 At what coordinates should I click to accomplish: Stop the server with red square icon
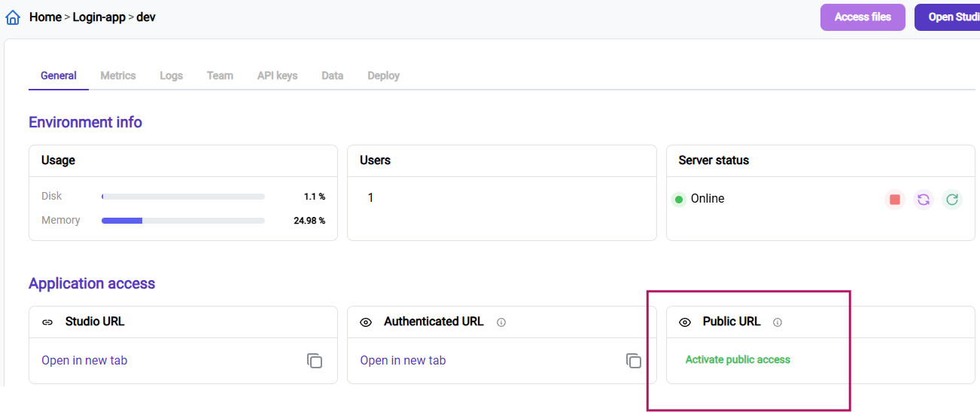click(x=894, y=200)
